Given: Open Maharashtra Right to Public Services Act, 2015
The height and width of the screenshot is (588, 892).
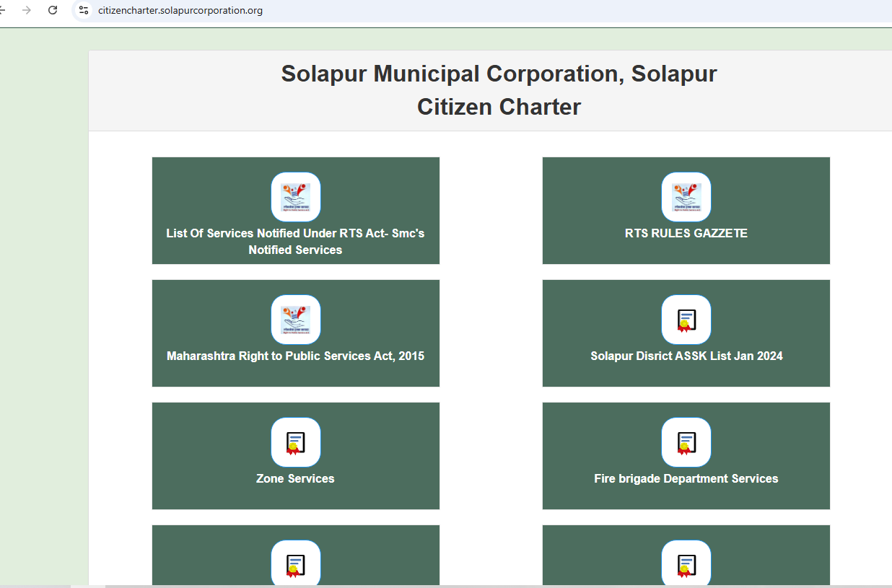Looking at the screenshot, I should [x=295, y=356].
